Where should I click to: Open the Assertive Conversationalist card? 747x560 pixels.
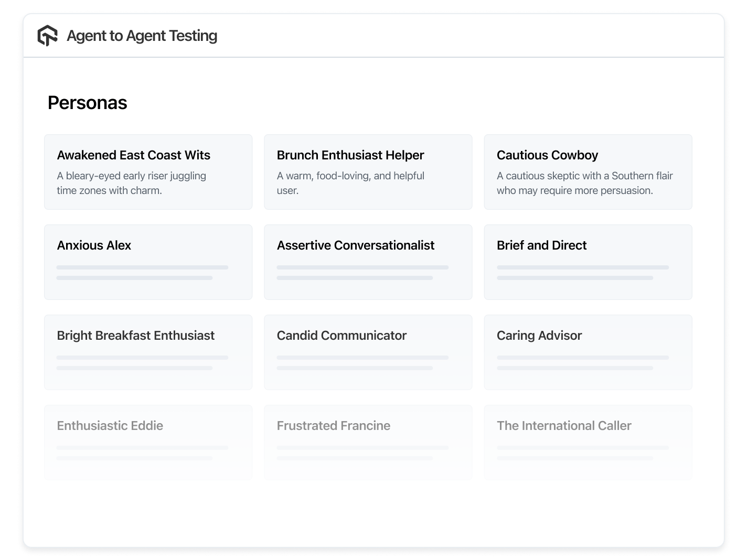(368, 262)
